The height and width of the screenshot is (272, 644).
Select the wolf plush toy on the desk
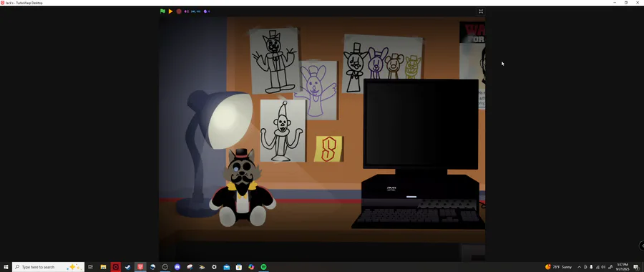pos(243,188)
